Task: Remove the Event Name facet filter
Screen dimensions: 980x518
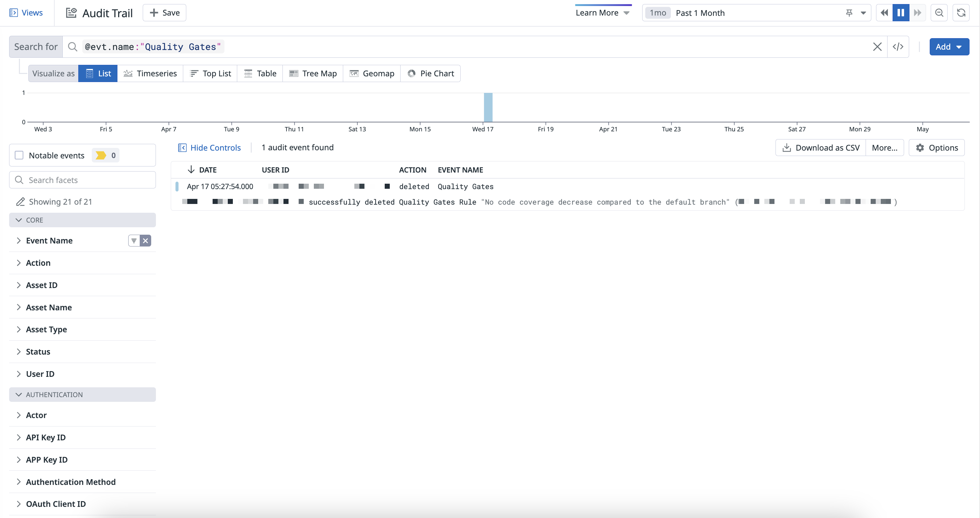Action: pyautogui.click(x=145, y=240)
